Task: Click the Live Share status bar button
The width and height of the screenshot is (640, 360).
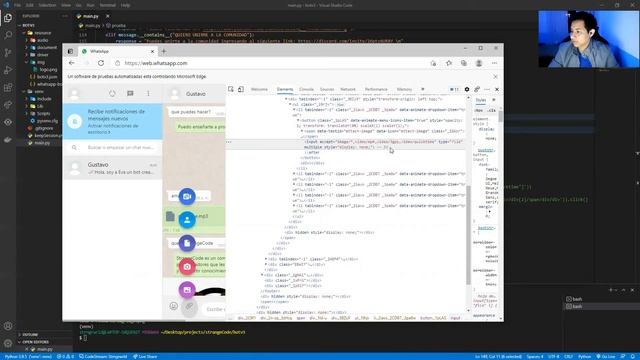Action: tap(145, 356)
